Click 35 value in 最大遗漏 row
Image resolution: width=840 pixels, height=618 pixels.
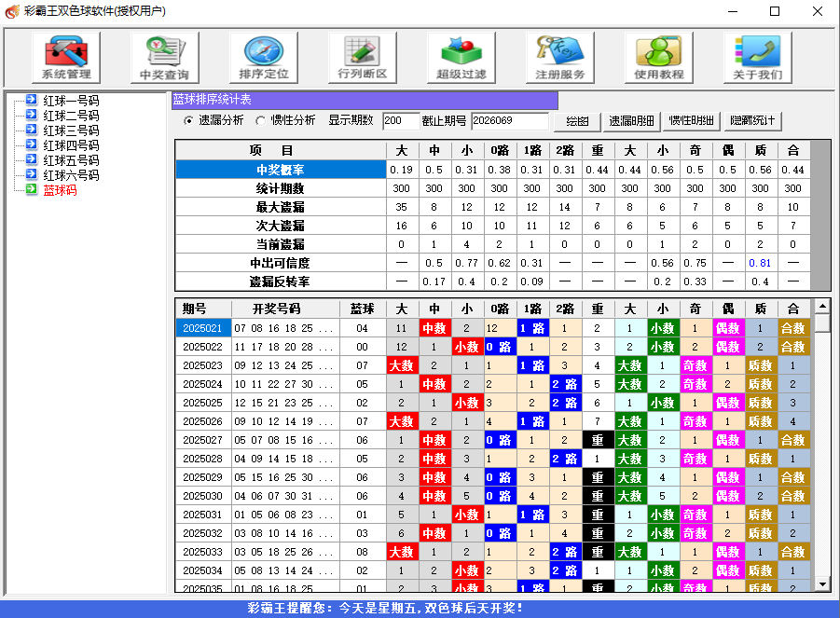401,207
